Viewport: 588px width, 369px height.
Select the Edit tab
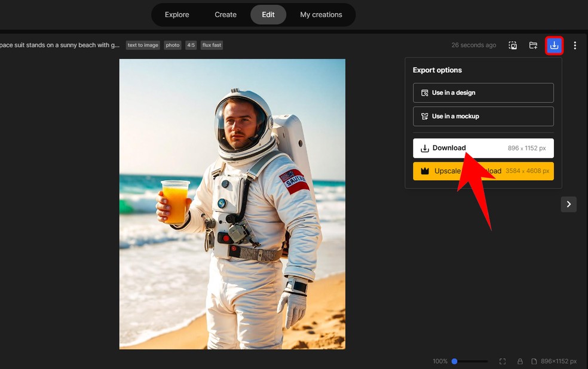point(268,15)
